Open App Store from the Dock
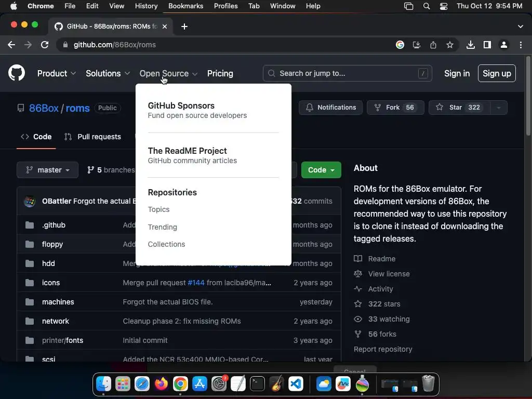 tap(199, 384)
